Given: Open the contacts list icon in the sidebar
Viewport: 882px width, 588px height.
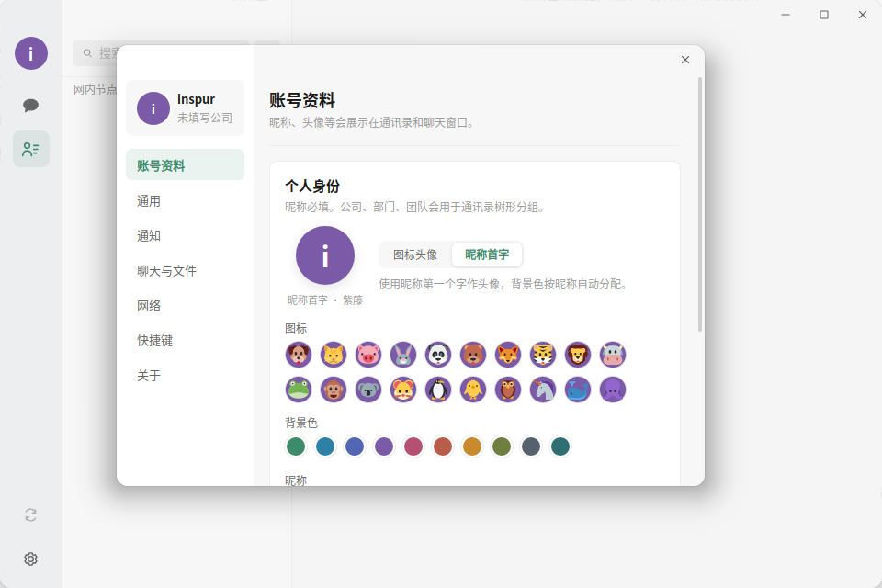Looking at the screenshot, I should 31,149.
